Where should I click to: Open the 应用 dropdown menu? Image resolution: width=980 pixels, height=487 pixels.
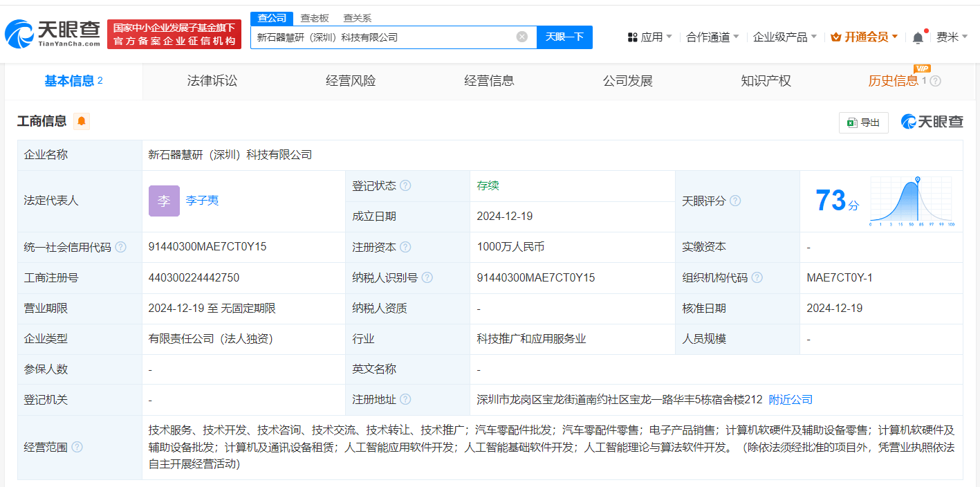coord(650,37)
